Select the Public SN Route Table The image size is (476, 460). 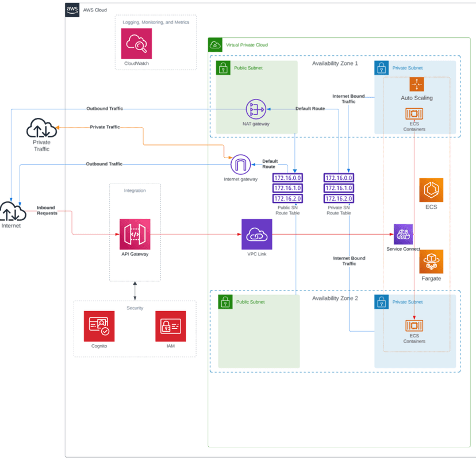[287, 189]
